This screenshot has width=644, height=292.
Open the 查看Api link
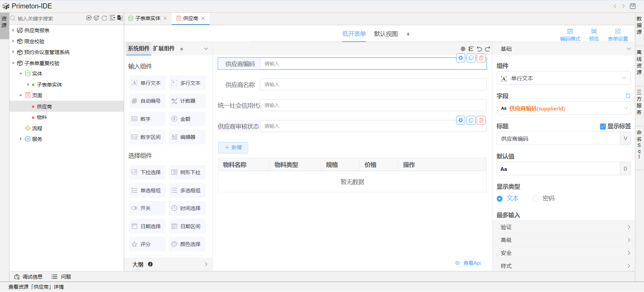pyautogui.click(x=471, y=263)
